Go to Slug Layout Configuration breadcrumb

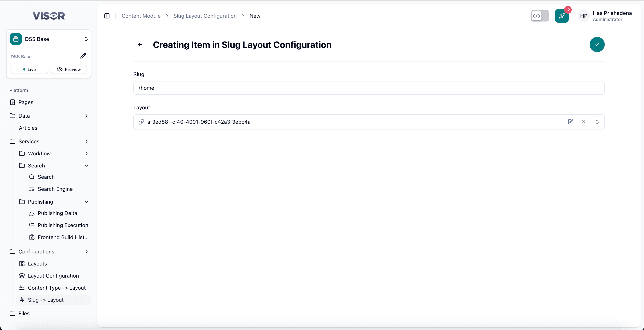(205, 16)
